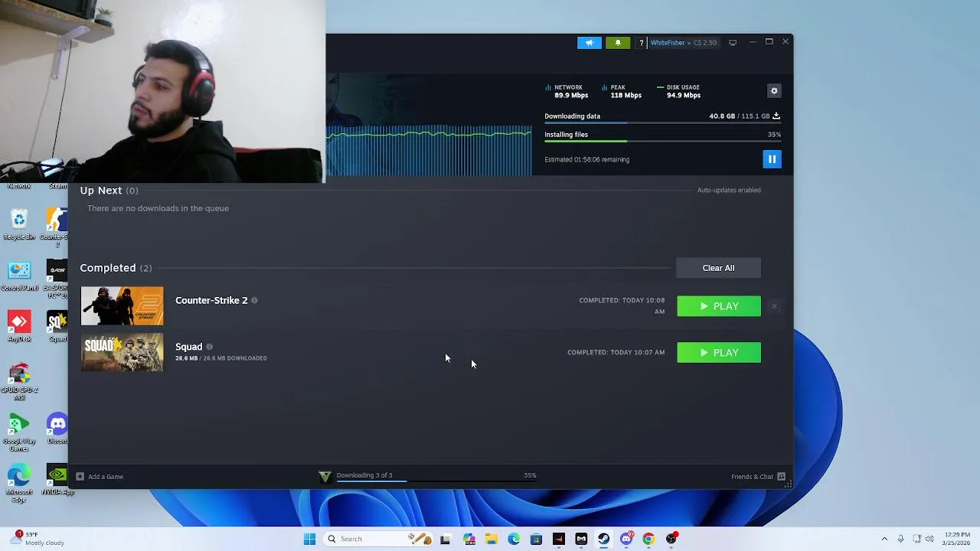Click the Add a Game label
The width and height of the screenshot is (980, 551).
tap(106, 477)
